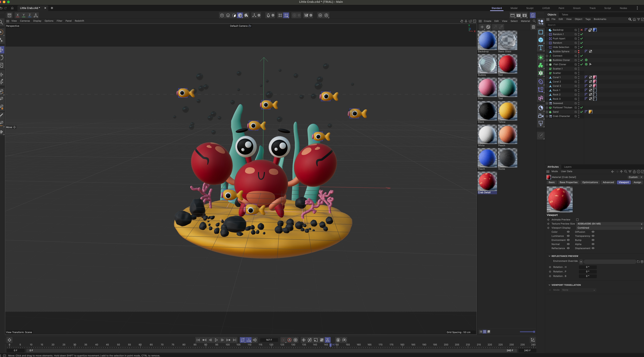The image size is (644, 357).
Task: Enable autokeying with the red A button
Action: click(289, 340)
